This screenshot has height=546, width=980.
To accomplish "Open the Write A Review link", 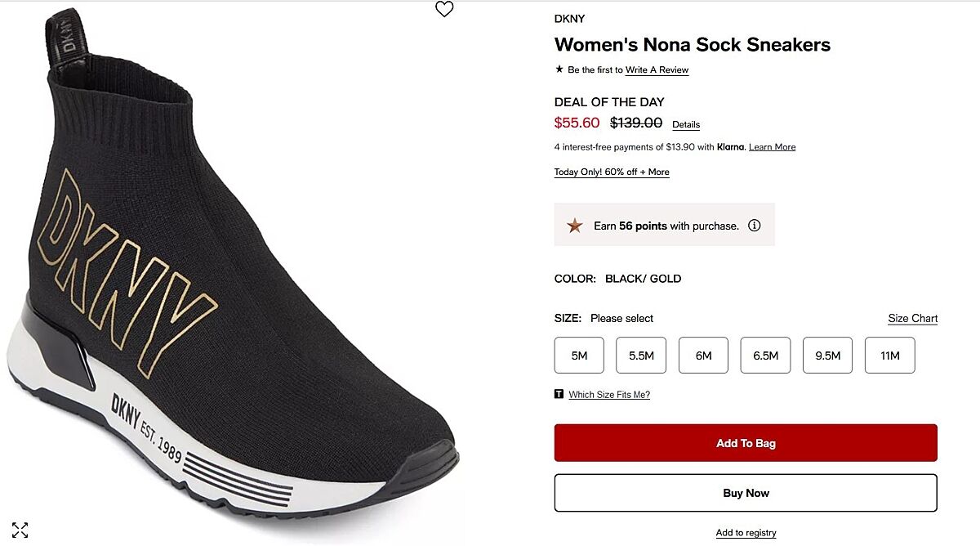I will pyautogui.click(x=657, y=70).
